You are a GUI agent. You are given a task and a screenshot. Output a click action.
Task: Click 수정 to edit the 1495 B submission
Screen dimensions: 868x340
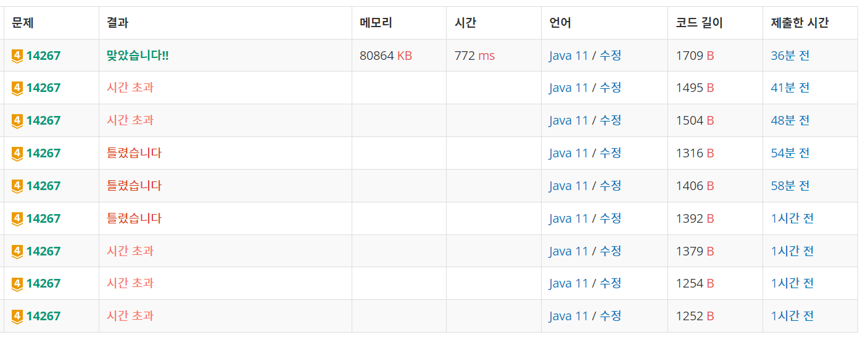point(611,88)
